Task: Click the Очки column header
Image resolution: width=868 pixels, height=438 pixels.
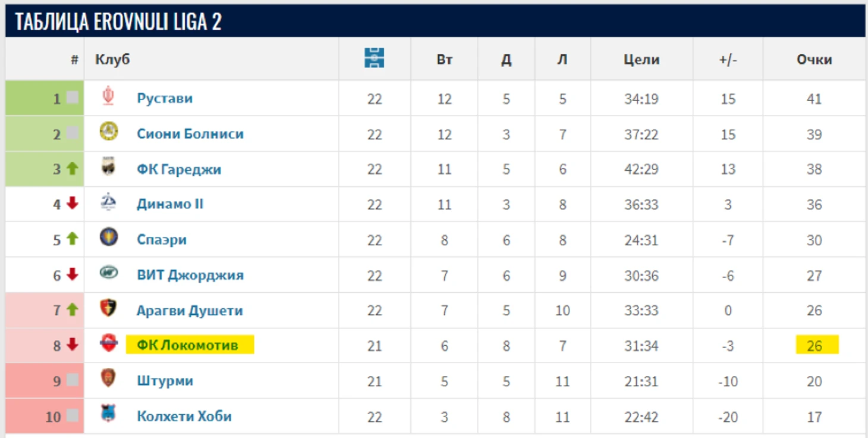Action: click(814, 60)
